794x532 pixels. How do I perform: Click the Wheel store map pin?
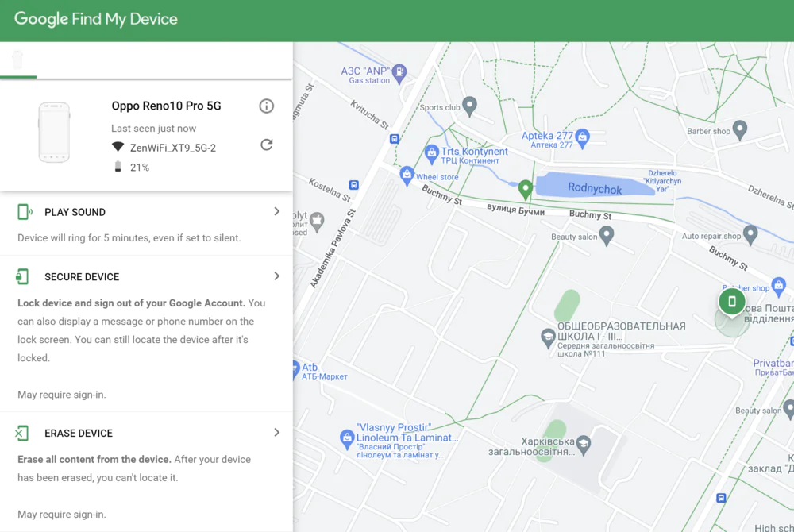click(x=407, y=175)
